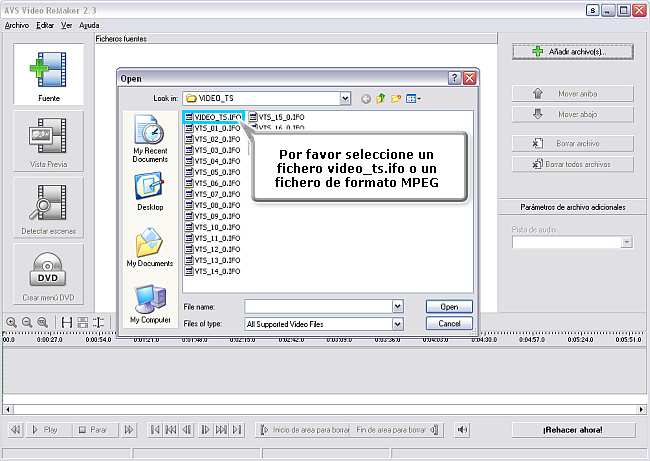Viewport: 650px width, 461px height.
Task: Go to My Documents in Open dialog
Action: [150, 247]
